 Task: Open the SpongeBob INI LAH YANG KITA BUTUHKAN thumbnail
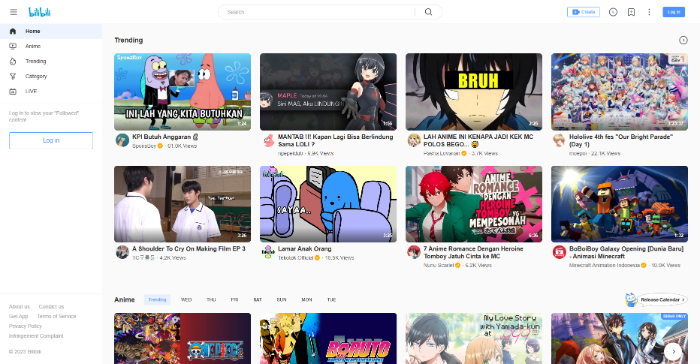pos(183,92)
